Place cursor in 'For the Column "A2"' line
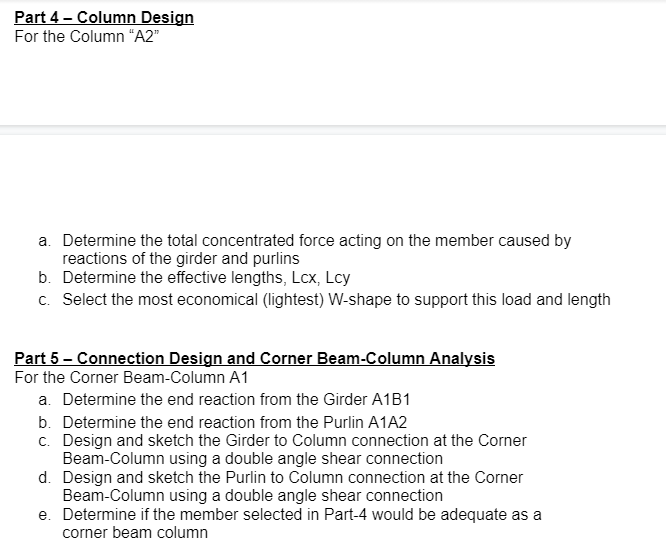The image size is (666, 543). click(87, 37)
